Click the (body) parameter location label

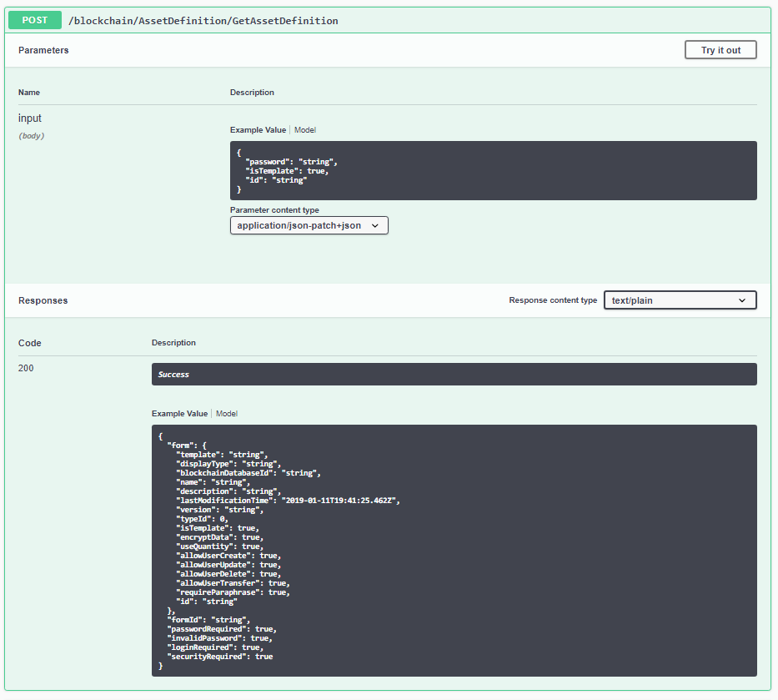point(31,136)
